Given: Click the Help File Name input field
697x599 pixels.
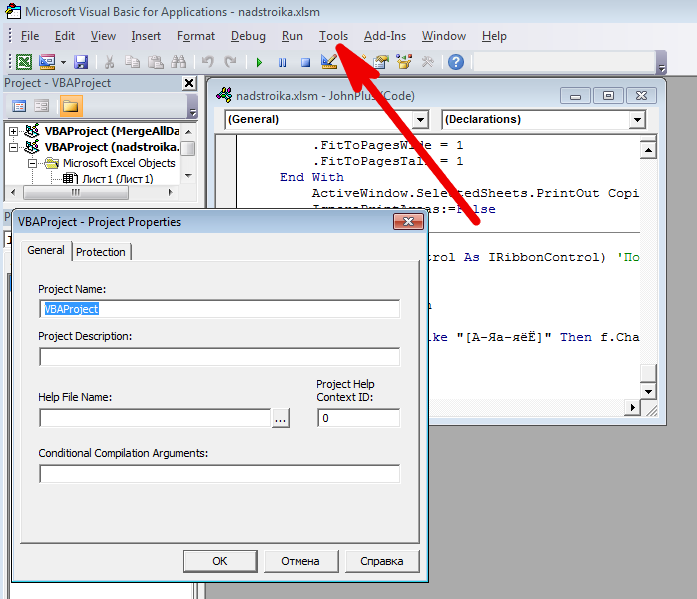Looking at the screenshot, I should (x=155, y=418).
